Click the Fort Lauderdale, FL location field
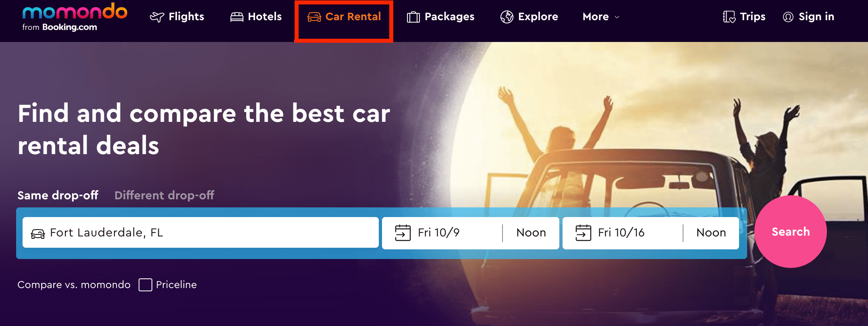 pos(201,232)
